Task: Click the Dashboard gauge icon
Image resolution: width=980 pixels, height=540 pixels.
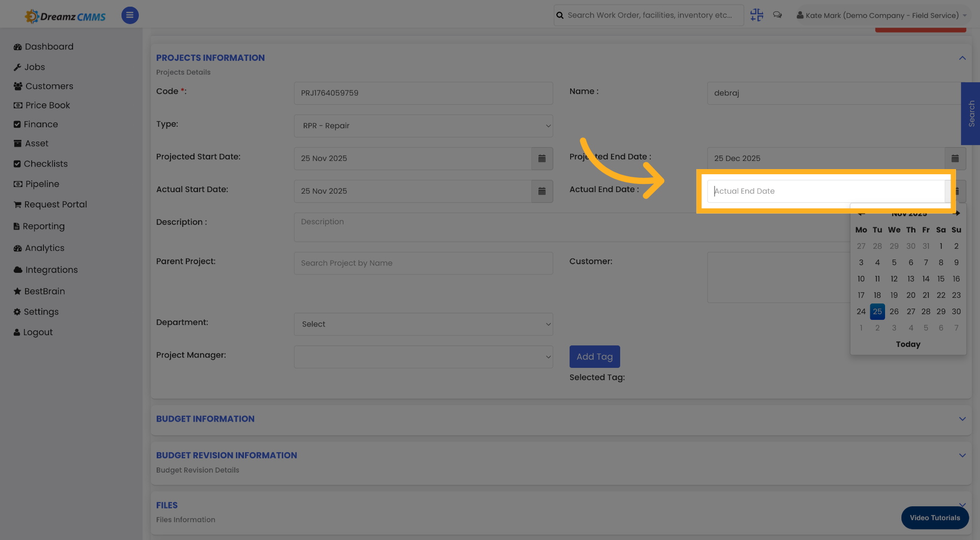Action: tap(18, 47)
